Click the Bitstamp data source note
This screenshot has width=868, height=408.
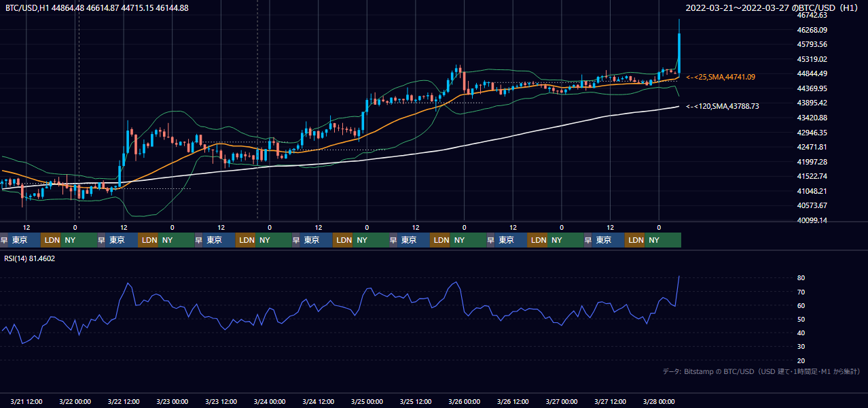pyautogui.click(x=761, y=371)
